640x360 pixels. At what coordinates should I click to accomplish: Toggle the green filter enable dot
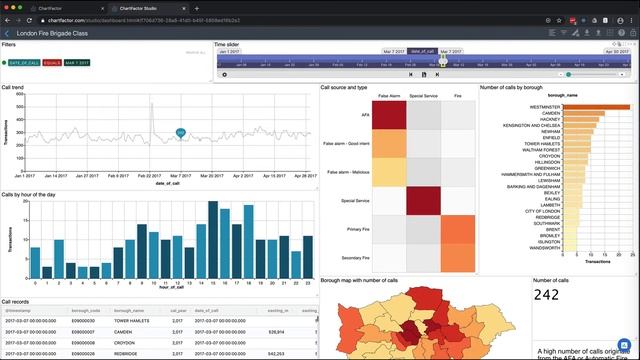point(4,63)
